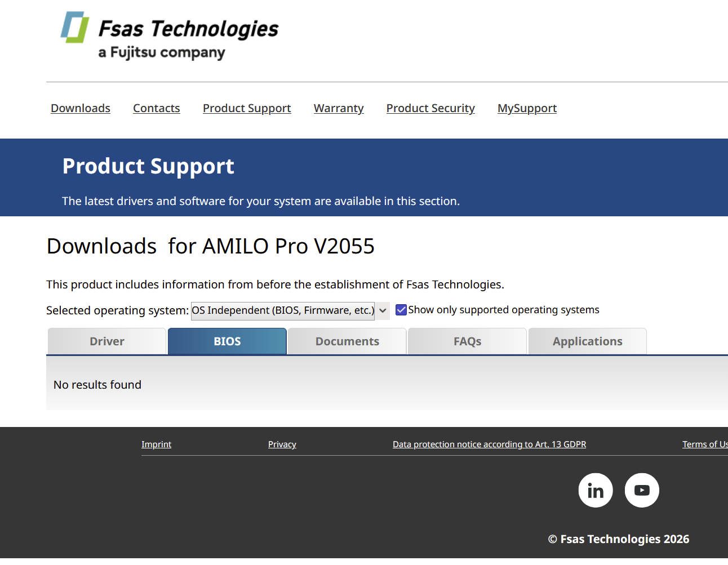Open the Contacts nav link

click(157, 108)
